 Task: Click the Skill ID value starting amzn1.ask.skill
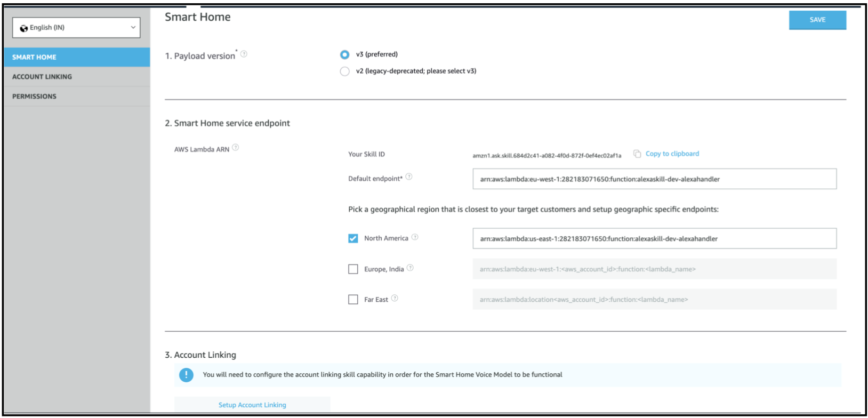coord(546,156)
